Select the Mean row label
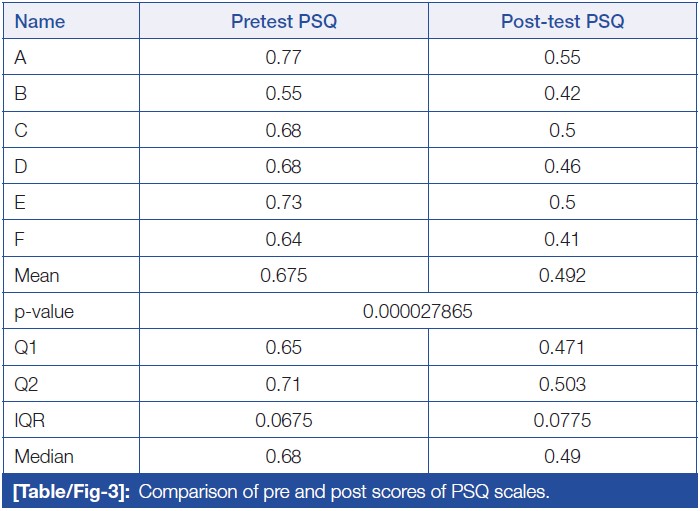The height and width of the screenshot is (511, 700). [x=35, y=276]
